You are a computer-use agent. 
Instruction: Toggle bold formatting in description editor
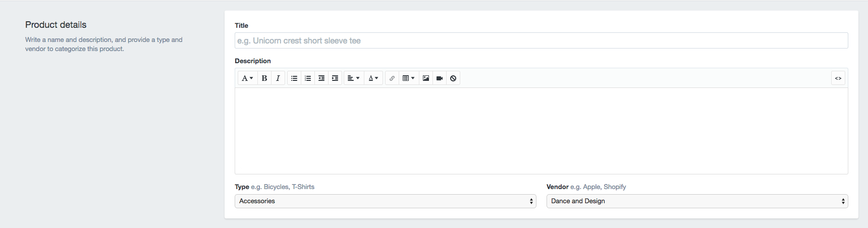click(x=264, y=78)
